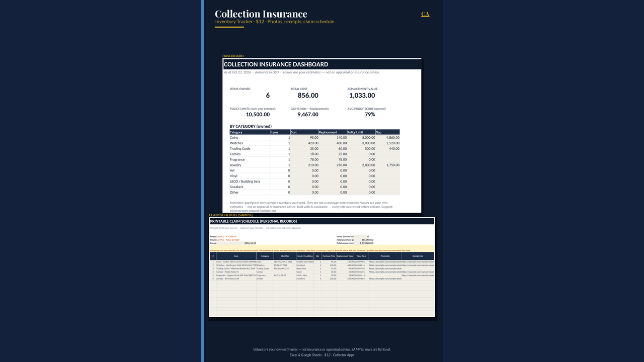644x362 pixels.
Task: Click the Photo Link column header
Action: tap(385, 256)
